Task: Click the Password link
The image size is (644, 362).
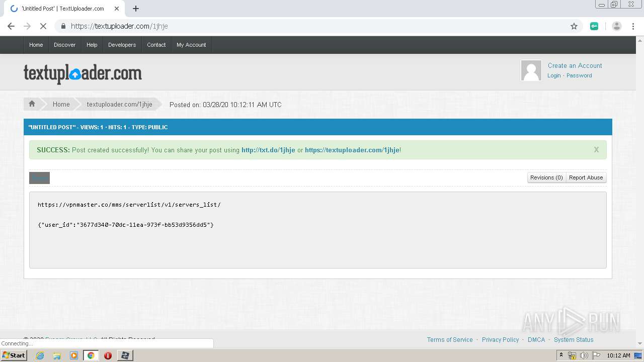Action: tap(579, 75)
